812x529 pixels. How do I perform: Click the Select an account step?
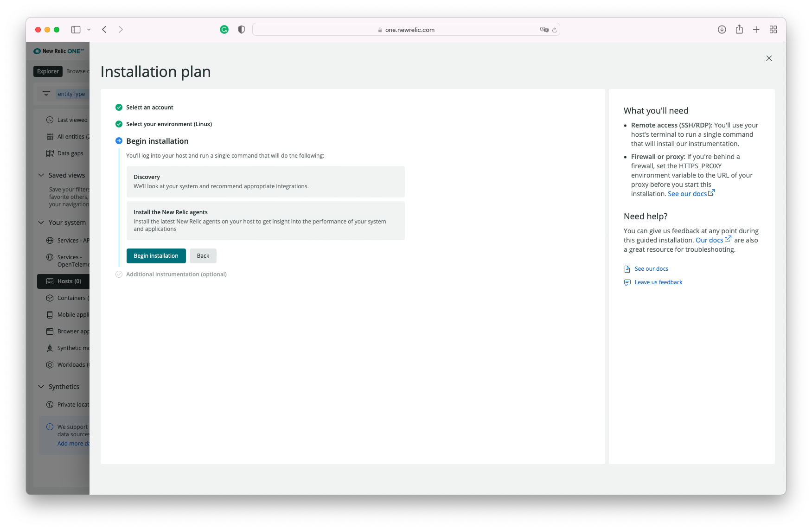(150, 108)
